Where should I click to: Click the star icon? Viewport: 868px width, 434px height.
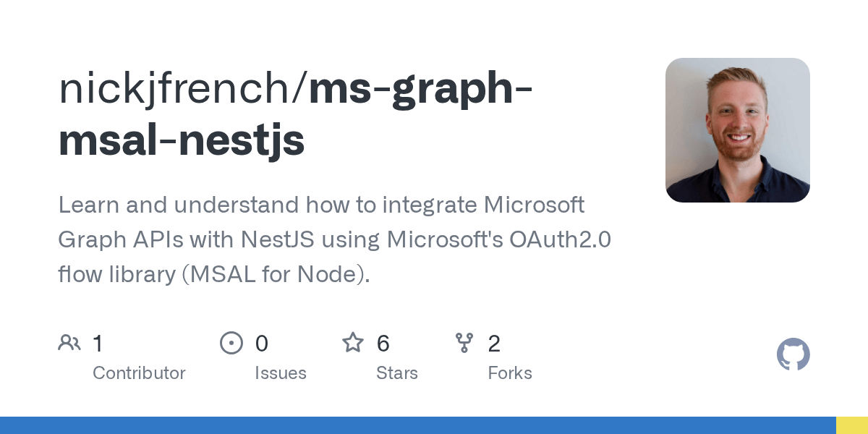[353, 342]
